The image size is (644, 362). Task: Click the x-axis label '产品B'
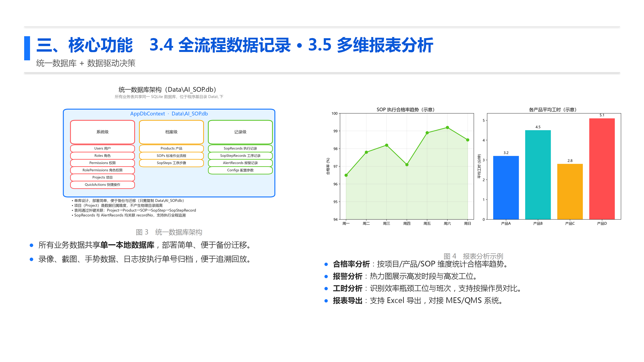[538, 223]
